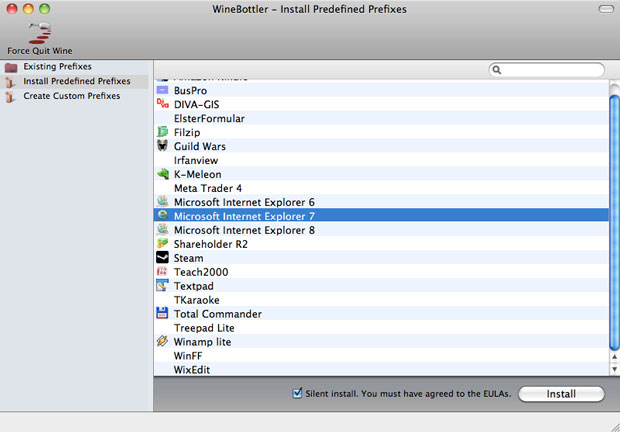Viewport: 620px width, 432px height.
Task: Select Create Custom Prefixes in sidebar
Action: (72, 96)
